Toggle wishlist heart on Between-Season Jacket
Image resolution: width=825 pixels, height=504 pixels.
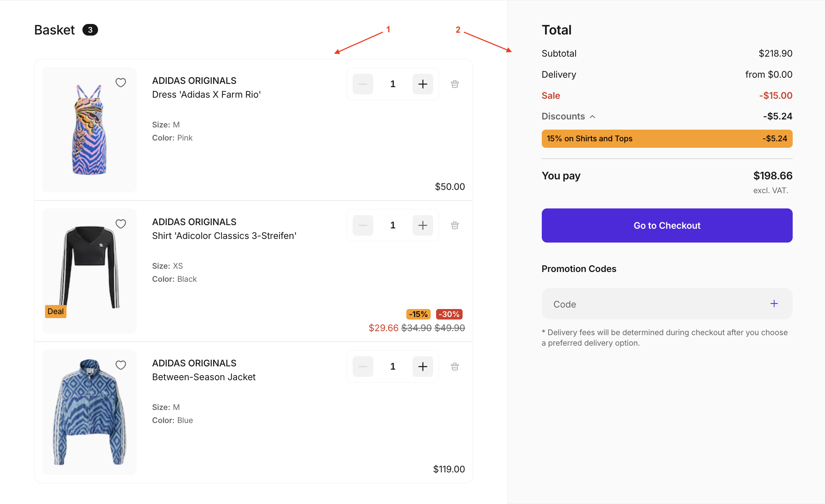(121, 365)
